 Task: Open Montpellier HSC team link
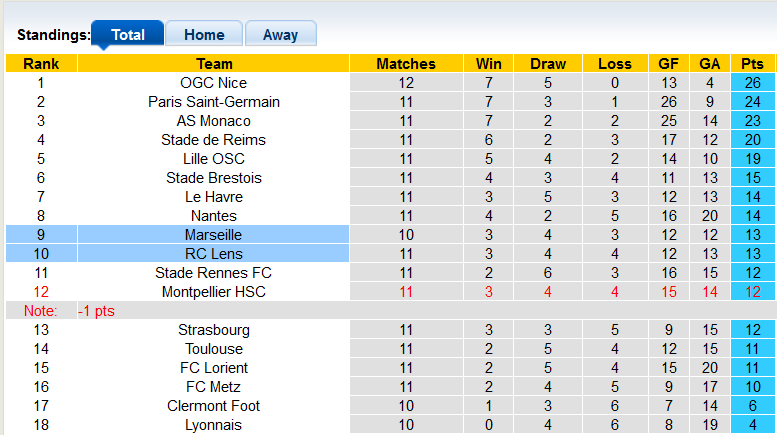click(214, 292)
